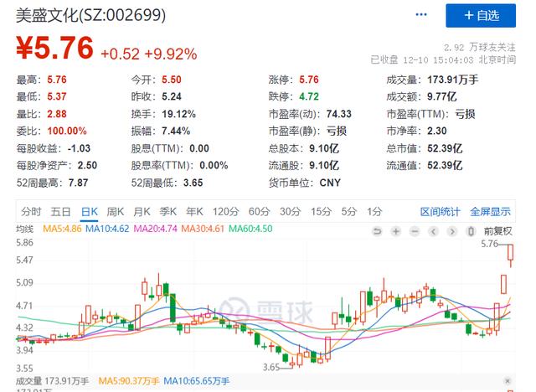The height and width of the screenshot is (392, 536).
Task: Open the 前复权 adjustment dropdown
Action: (x=498, y=232)
